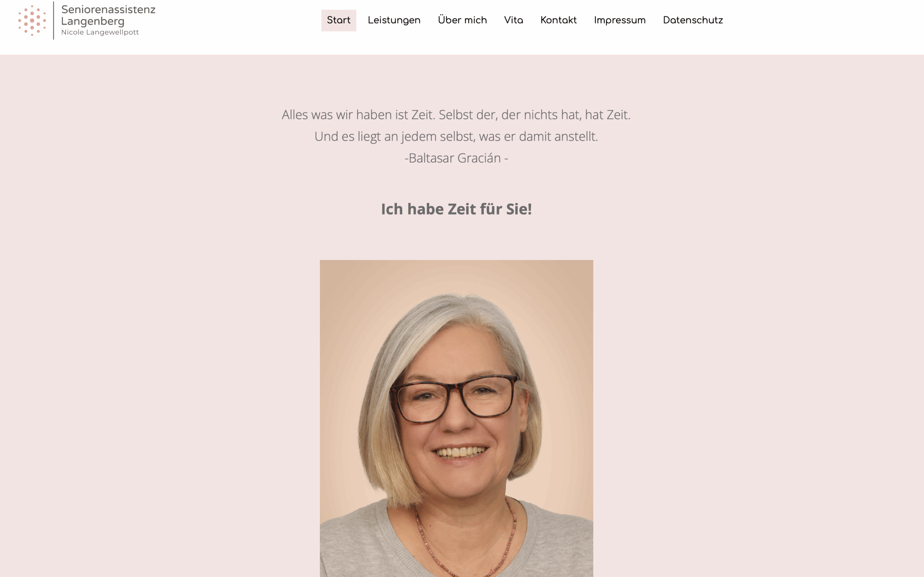
Task: Click the necklace in the portrait photo
Action: 466,538
